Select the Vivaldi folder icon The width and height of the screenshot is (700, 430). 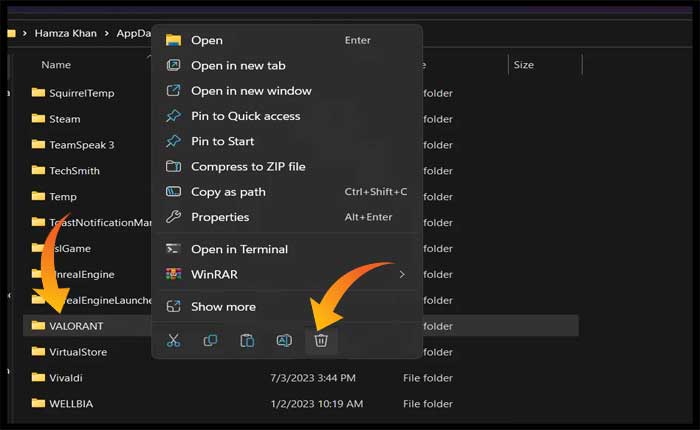[38, 378]
